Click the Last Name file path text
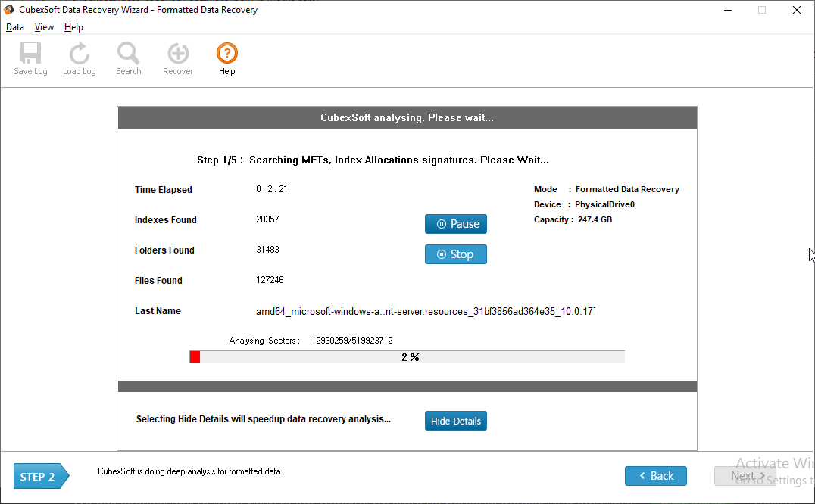 click(x=426, y=311)
